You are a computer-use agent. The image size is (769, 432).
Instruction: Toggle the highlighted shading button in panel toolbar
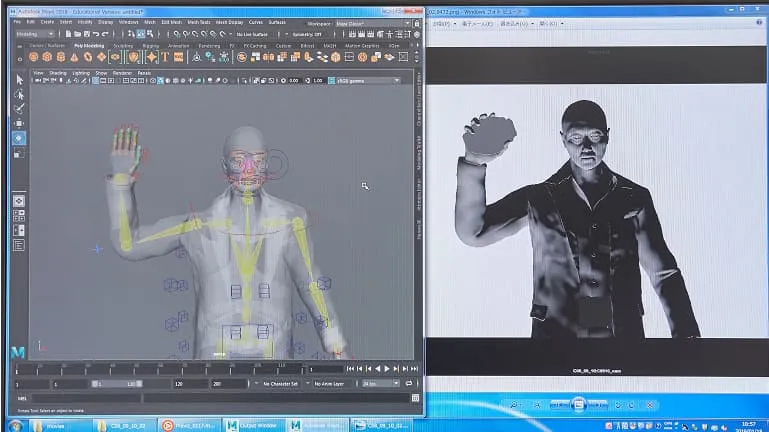pyautogui.click(x=160, y=81)
